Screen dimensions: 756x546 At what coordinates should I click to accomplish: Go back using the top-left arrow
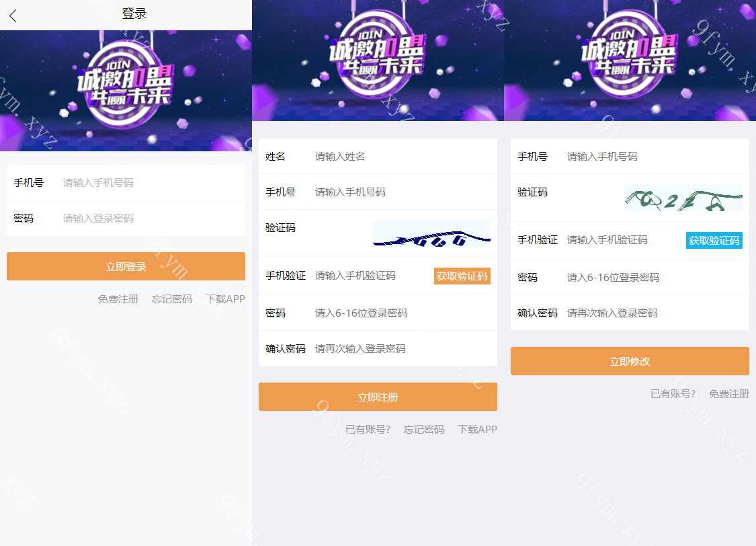[13, 15]
